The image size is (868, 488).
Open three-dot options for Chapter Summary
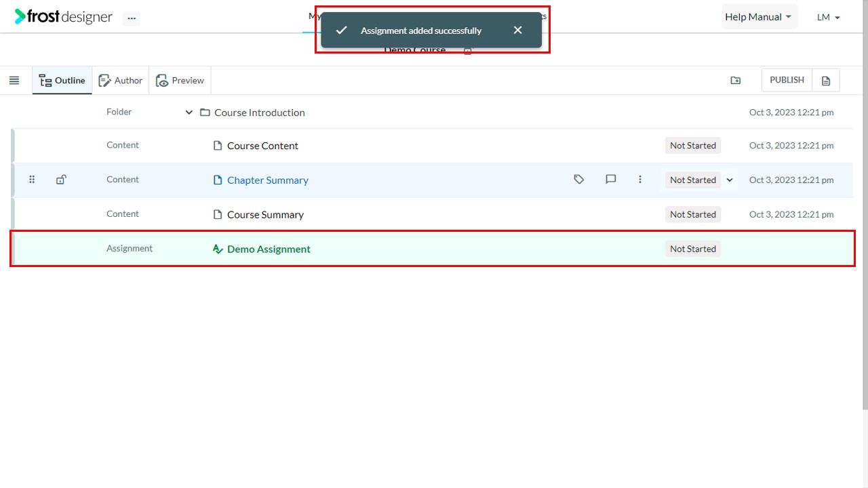639,180
